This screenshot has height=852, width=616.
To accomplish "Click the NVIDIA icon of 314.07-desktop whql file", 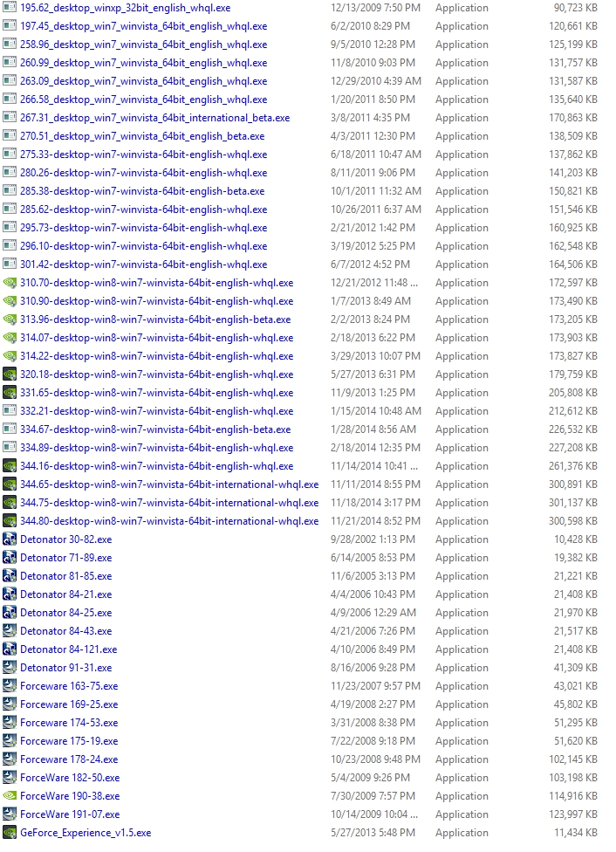I will pyautogui.click(x=10, y=338).
